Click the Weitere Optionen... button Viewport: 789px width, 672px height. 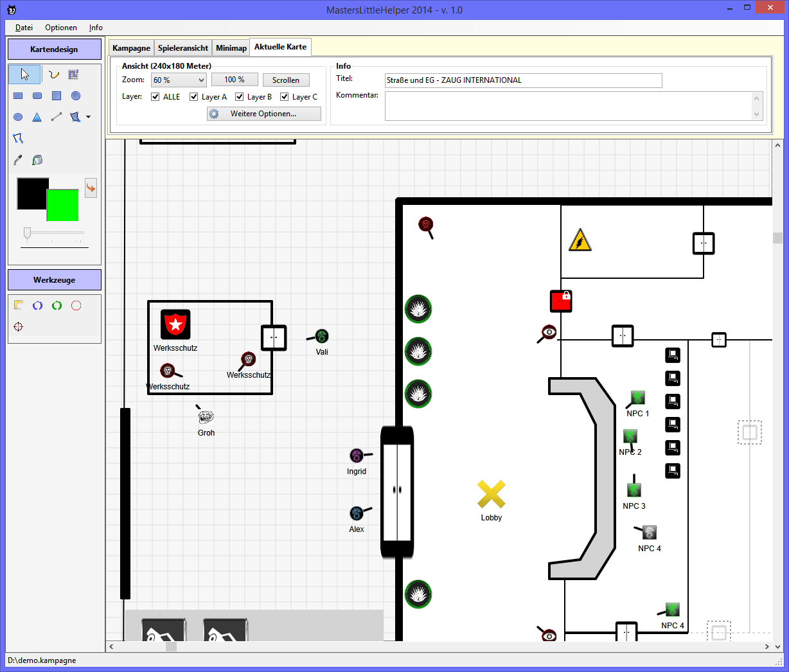point(263,114)
